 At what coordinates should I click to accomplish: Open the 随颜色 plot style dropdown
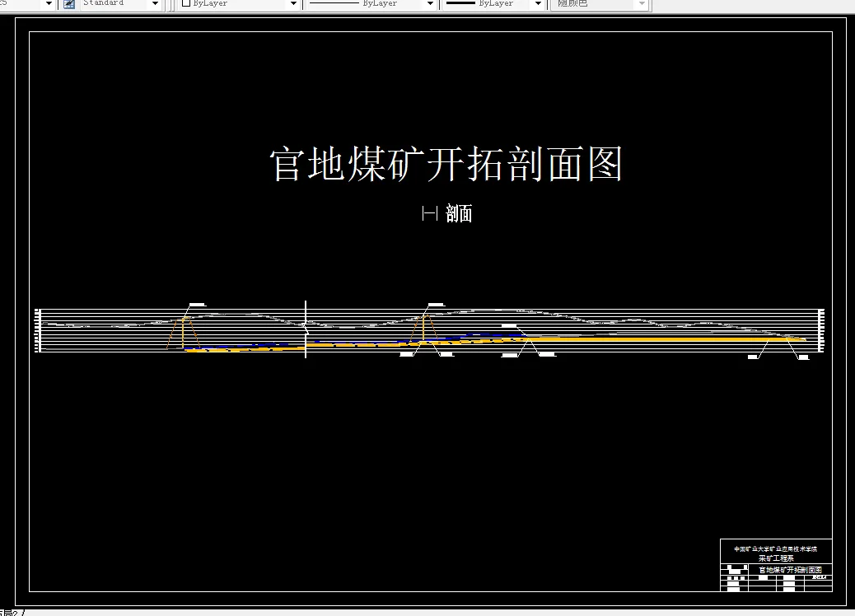641,4
